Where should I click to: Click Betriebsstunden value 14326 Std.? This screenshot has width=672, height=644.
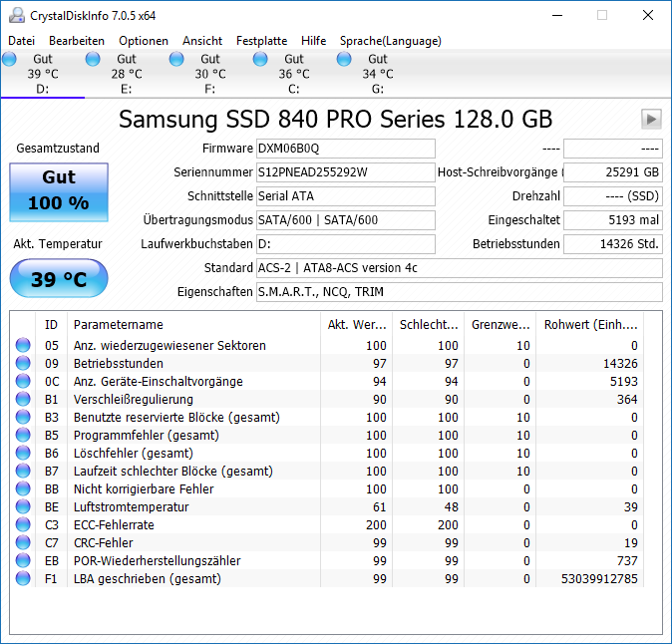(x=613, y=244)
